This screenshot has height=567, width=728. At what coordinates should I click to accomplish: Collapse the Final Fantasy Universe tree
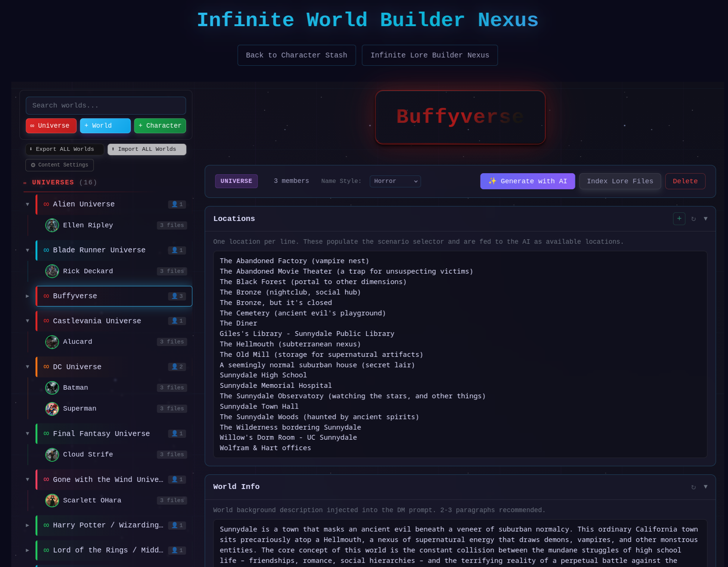28,433
